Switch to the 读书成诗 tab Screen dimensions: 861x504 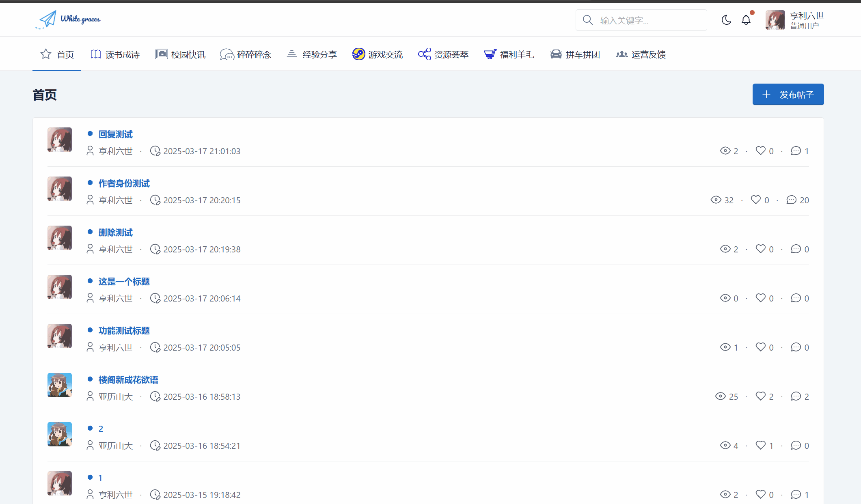point(115,54)
